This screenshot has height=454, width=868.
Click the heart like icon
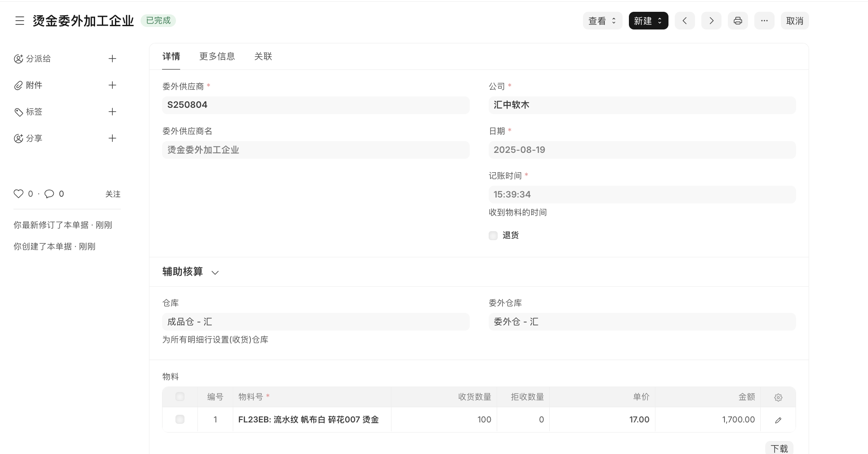pyautogui.click(x=19, y=194)
